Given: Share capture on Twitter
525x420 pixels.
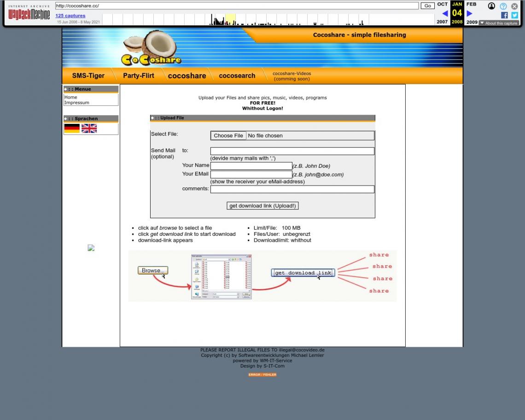Looking at the screenshot, I should click(x=514, y=15).
